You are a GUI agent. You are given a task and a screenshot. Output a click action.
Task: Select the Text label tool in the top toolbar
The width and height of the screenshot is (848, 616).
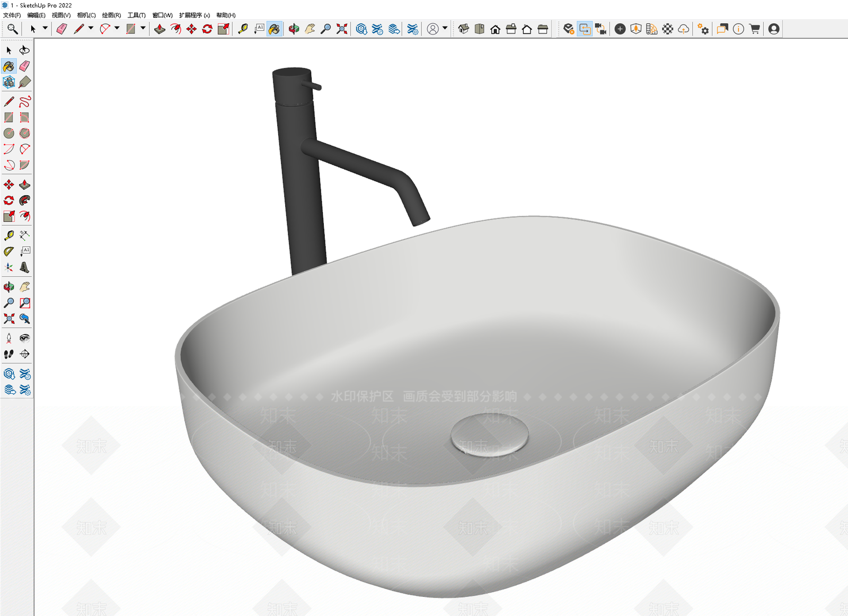[x=259, y=29]
